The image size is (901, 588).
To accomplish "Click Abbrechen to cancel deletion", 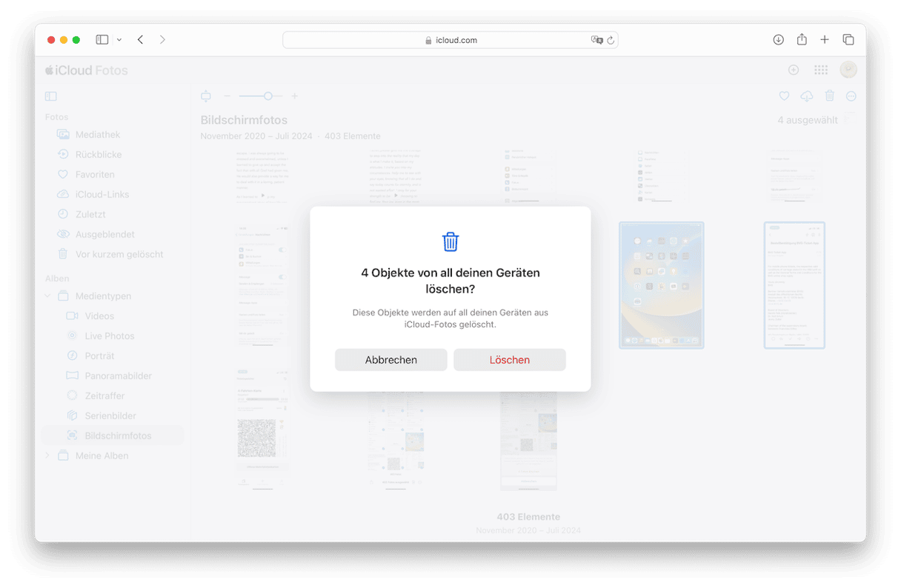I will tap(391, 360).
